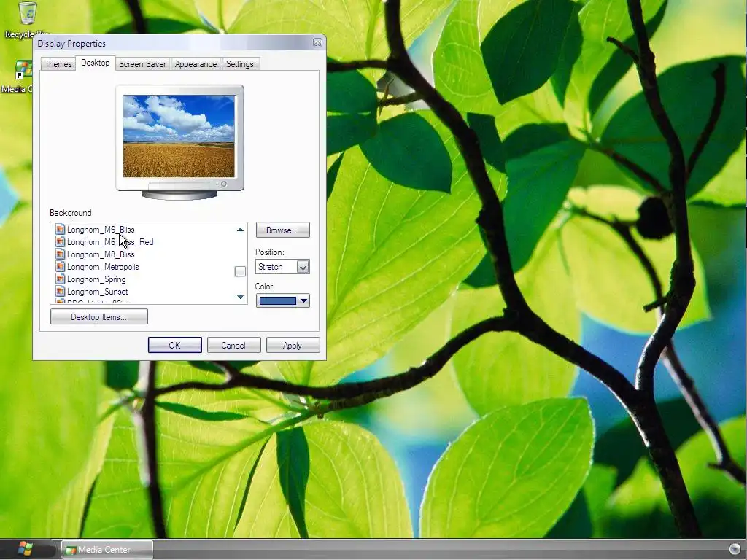The image size is (747, 560).
Task: Click background list scroll down arrow
Action: pos(240,297)
